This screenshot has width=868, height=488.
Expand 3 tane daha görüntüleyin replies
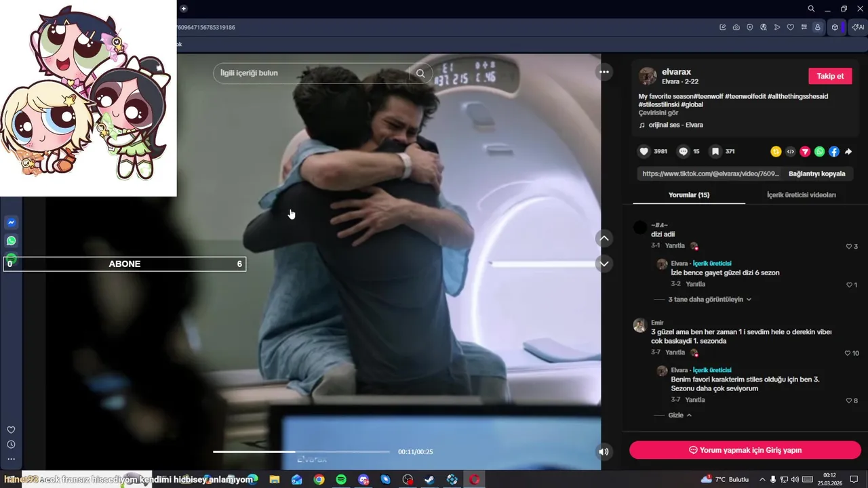click(x=709, y=300)
